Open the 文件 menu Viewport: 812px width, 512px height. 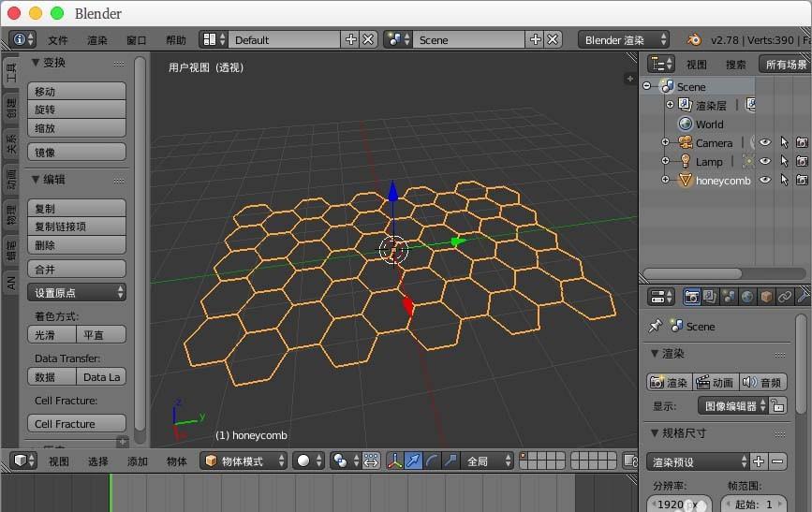pyautogui.click(x=57, y=40)
